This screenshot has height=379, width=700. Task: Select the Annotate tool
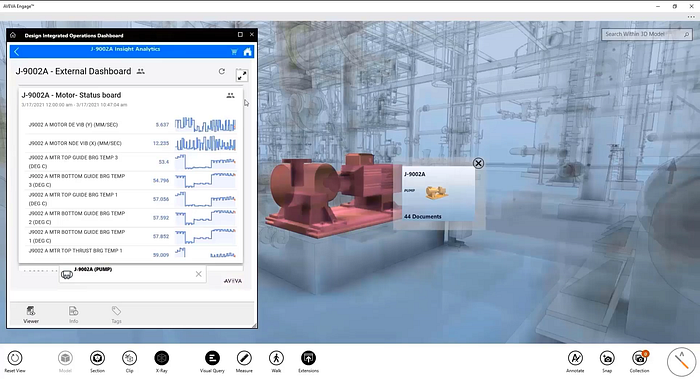575,358
